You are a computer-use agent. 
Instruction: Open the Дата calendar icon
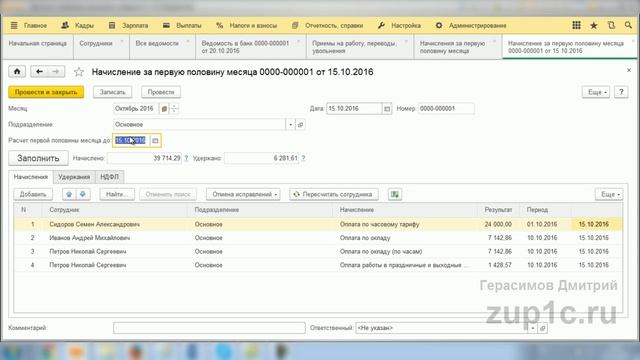tap(387, 109)
